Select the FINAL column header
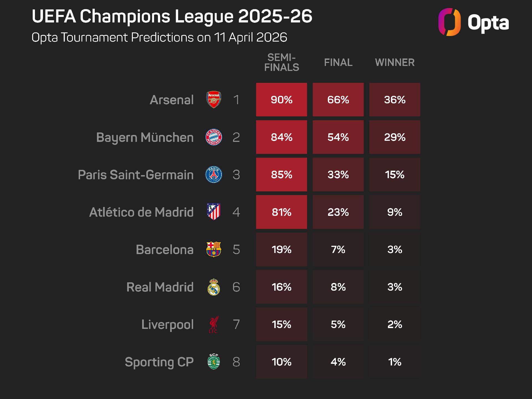 [x=338, y=62]
